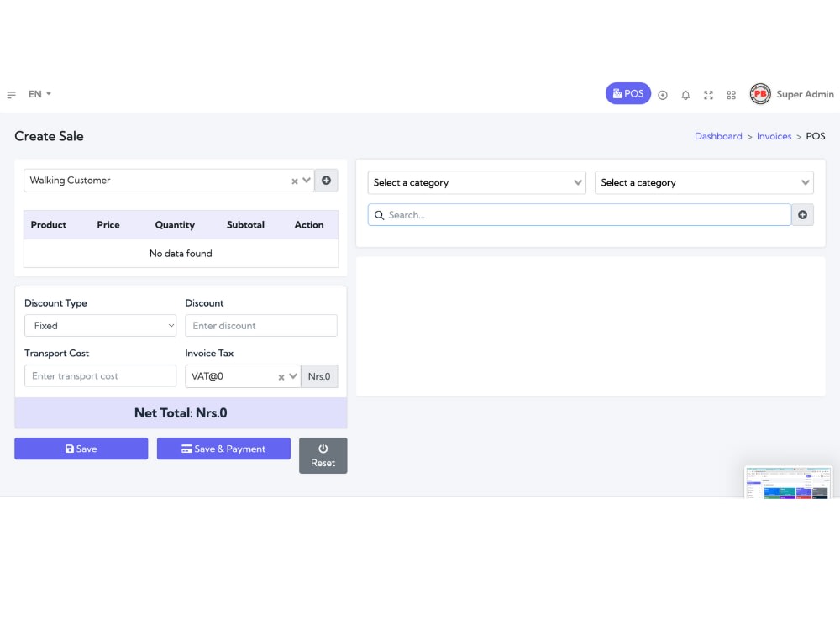Open the EN language dropdown
The width and height of the screenshot is (840, 630).
[x=39, y=94]
